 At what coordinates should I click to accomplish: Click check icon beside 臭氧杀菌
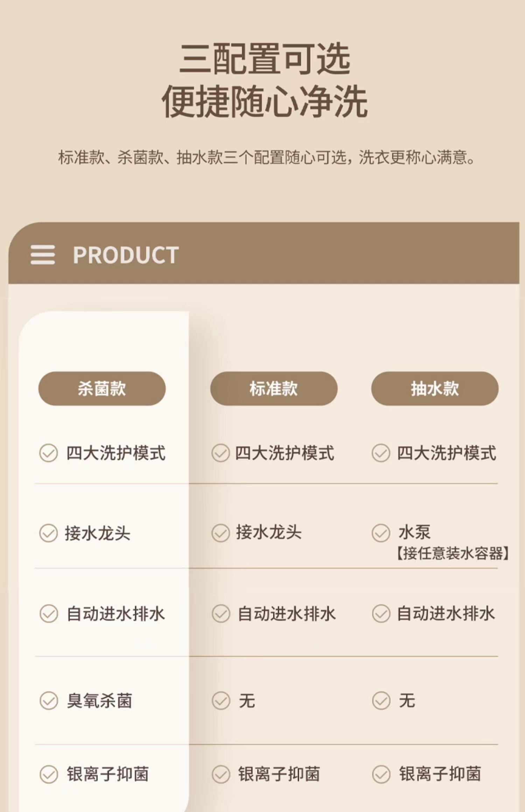[48, 700]
